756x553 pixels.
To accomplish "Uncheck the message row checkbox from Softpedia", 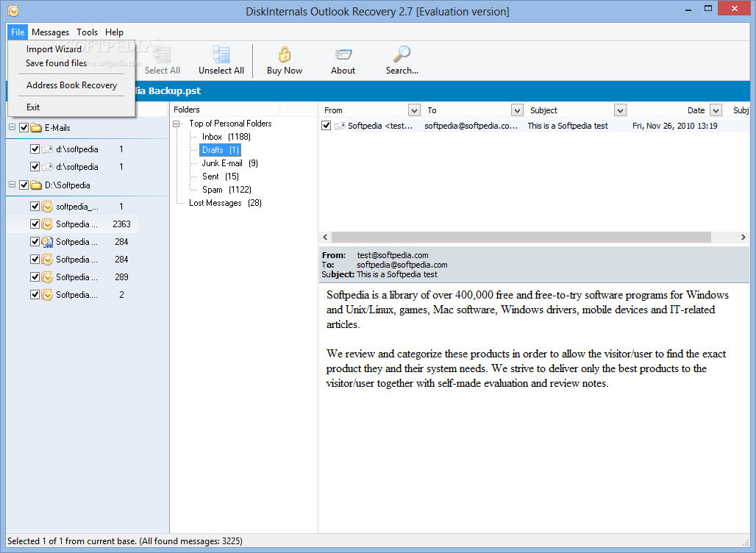I will pos(327,126).
